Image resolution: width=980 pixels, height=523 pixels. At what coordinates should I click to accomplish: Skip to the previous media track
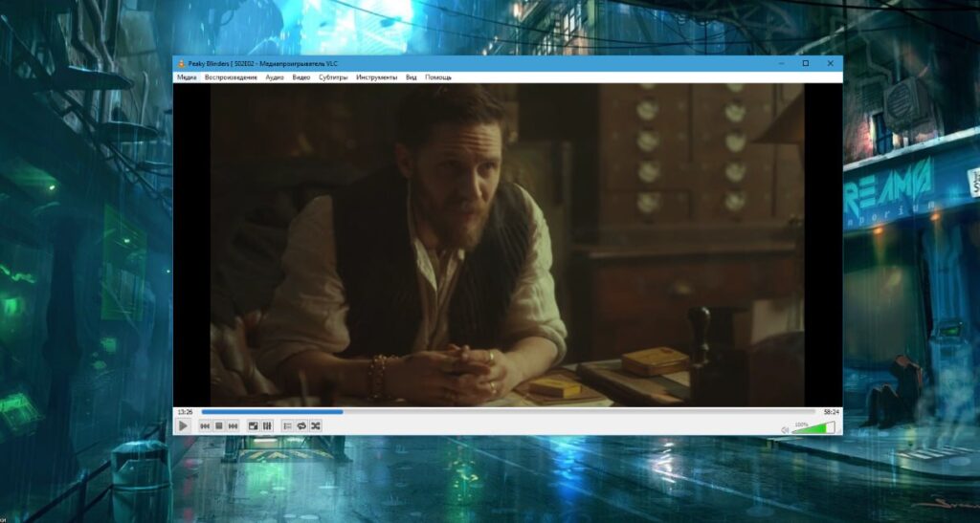pos(205,425)
